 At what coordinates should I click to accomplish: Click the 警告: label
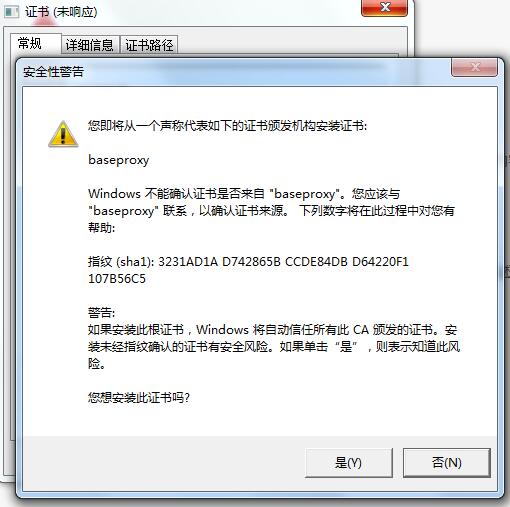101,313
